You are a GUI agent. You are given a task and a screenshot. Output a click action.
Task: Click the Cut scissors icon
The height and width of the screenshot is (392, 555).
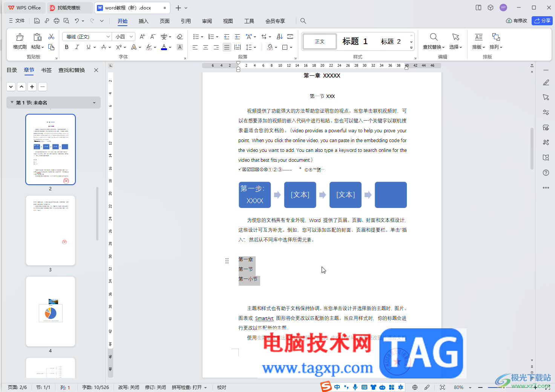51,37
